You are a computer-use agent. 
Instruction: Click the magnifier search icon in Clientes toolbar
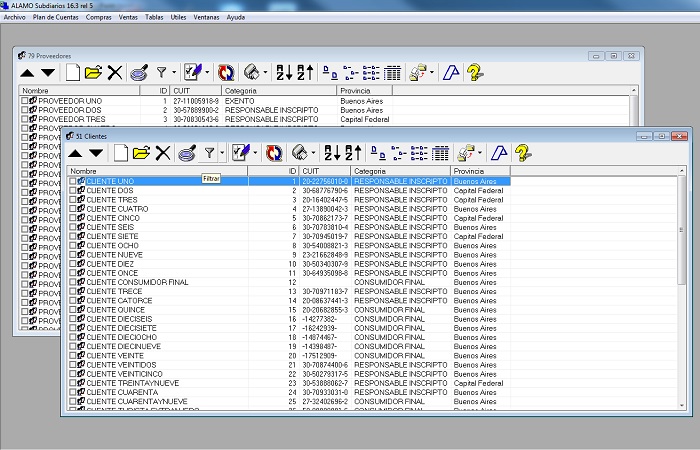188,153
